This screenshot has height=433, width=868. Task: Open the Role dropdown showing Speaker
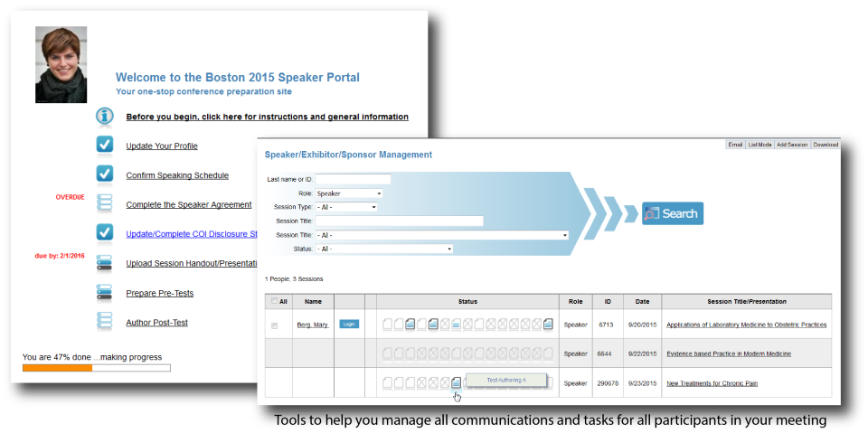coord(349,193)
